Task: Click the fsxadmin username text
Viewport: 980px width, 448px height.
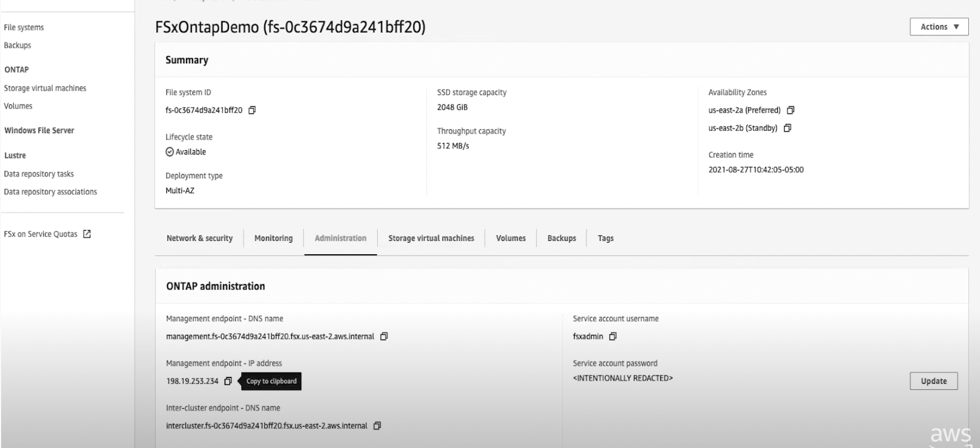Action: point(588,337)
